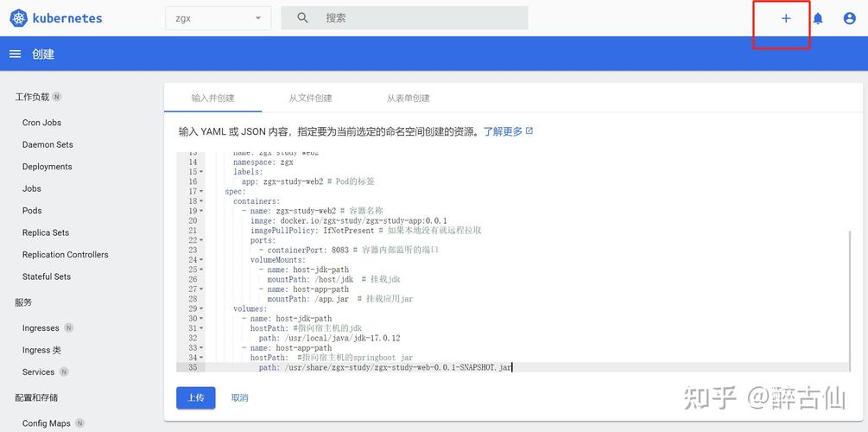868x432 pixels.
Task: Open Pods in sidebar
Action: (32, 211)
